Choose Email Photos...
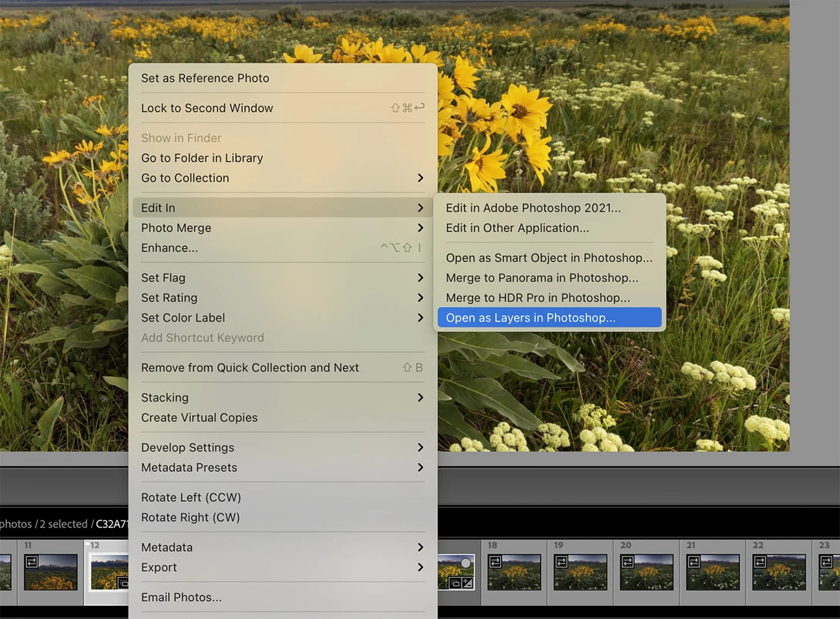 [283, 597]
